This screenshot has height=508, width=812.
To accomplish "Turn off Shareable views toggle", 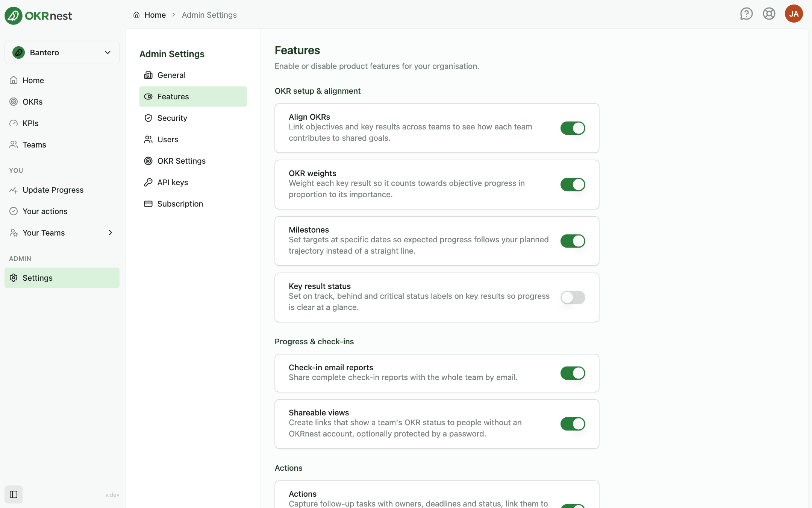I will [573, 424].
